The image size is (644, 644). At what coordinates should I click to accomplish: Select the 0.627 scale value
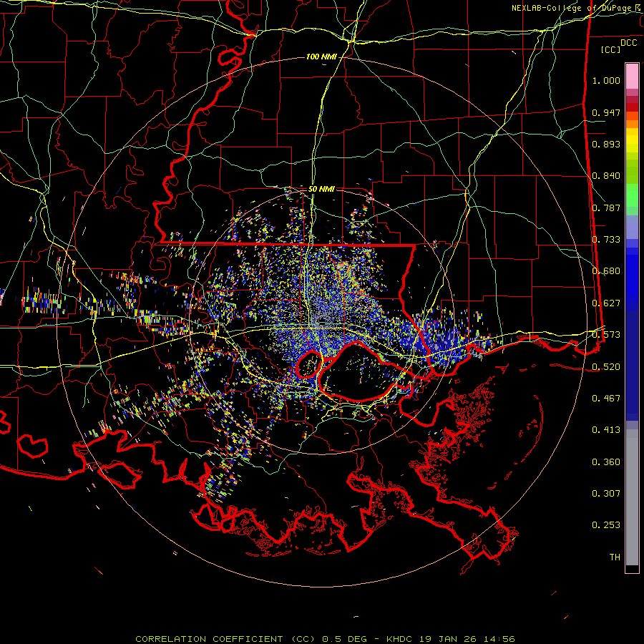pyautogui.click(x=606, y=303)
